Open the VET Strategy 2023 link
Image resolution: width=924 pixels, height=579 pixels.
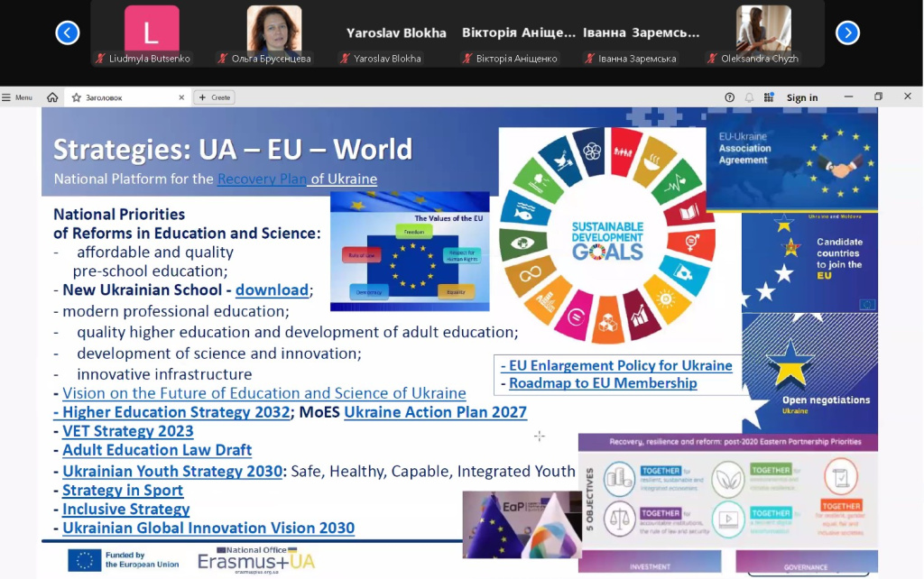(128, 431)
